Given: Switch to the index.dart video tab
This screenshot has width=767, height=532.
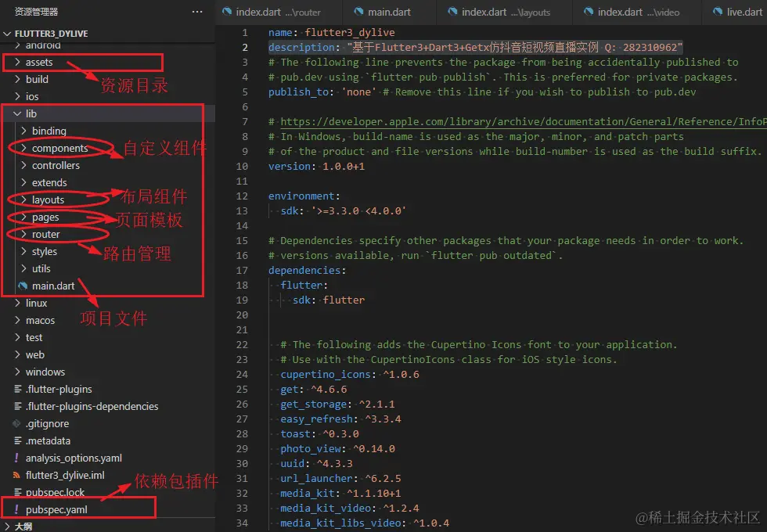Looking at the screenshot, I should point(639,13).
